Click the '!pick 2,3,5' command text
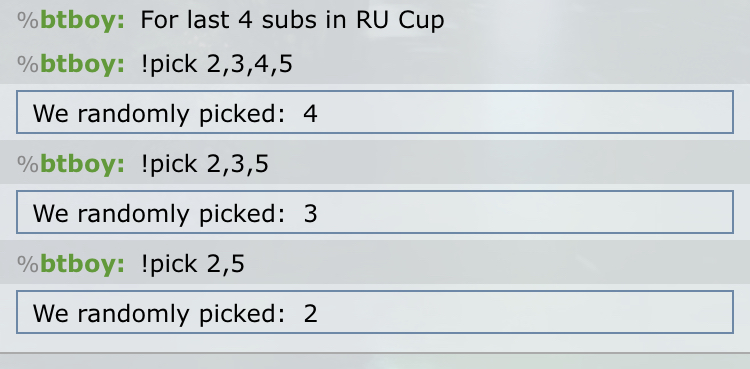This screenshot has height=369, width=750. pyautogui.click(x=205, y=165)
